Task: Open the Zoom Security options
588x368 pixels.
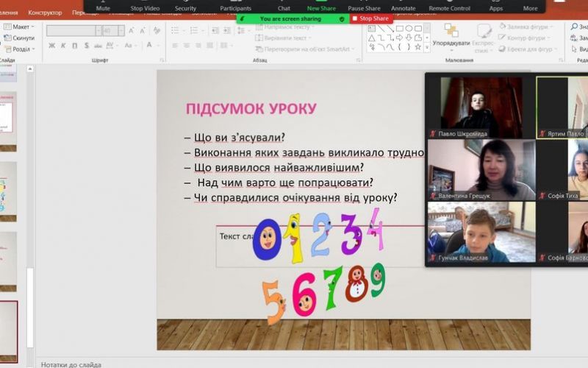Action: (185, 6)
